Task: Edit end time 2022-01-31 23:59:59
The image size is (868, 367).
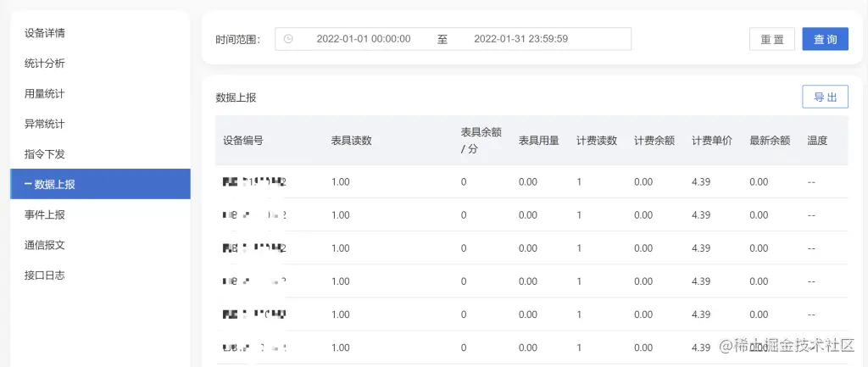Action: [x=521, y=39]
